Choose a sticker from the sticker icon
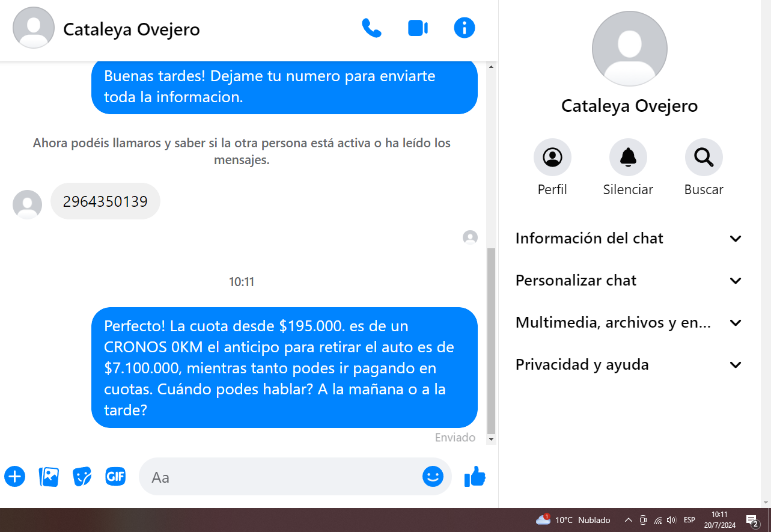 [x=82, y=477]
